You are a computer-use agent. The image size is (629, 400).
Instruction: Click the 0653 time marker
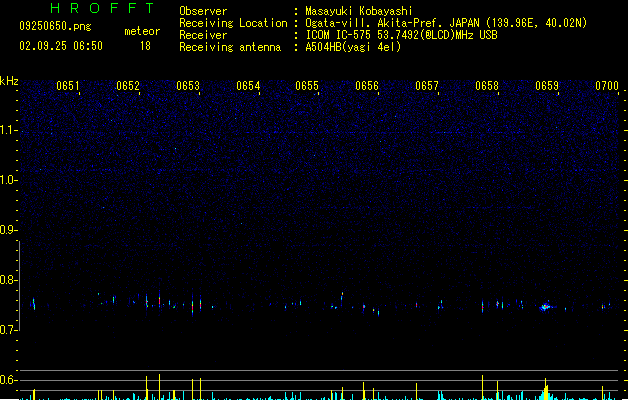point(188,86)
